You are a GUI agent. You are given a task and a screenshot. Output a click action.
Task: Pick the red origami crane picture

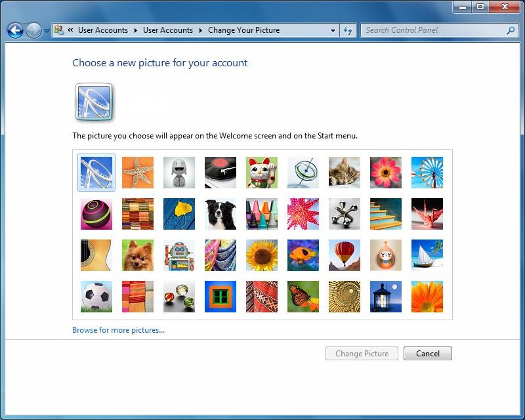[427, 214]
